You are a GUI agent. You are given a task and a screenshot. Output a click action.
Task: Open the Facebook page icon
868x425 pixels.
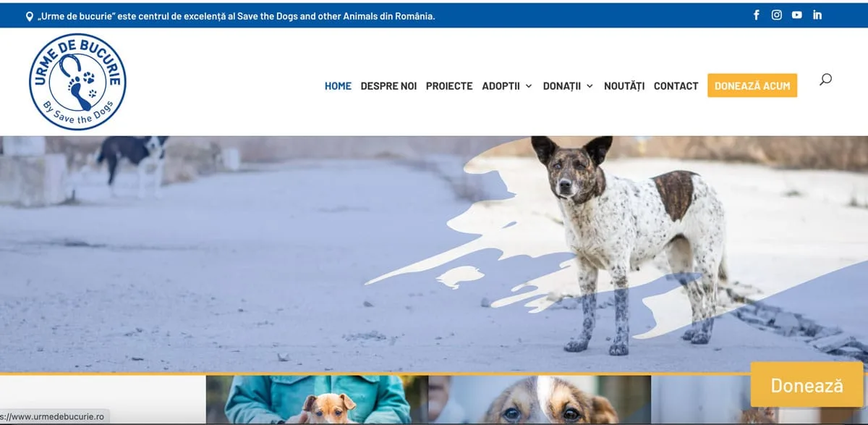(x=757, y=14)
